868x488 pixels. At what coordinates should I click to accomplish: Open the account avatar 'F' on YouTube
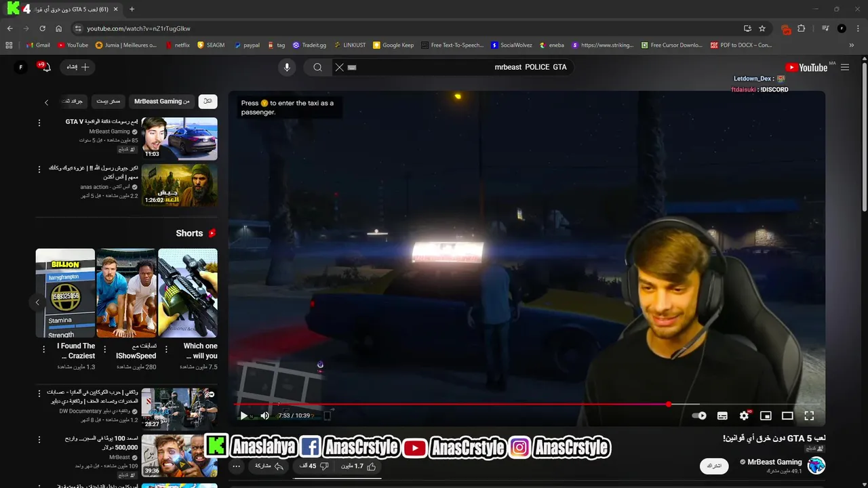coord(21,67)
